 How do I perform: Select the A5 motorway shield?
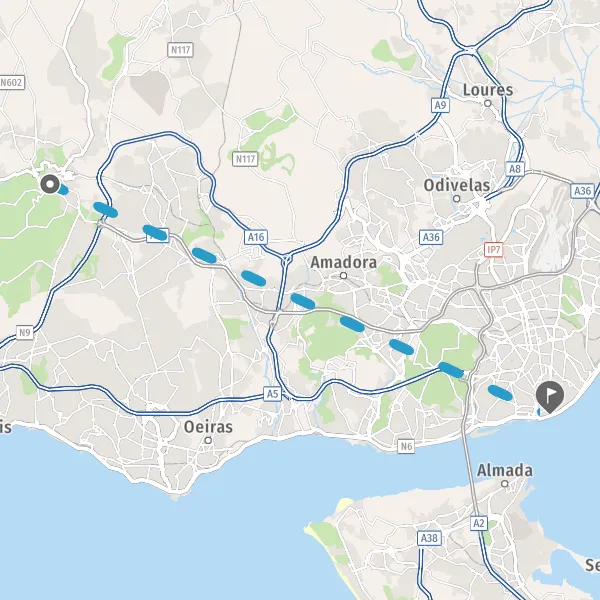(272, 394)
